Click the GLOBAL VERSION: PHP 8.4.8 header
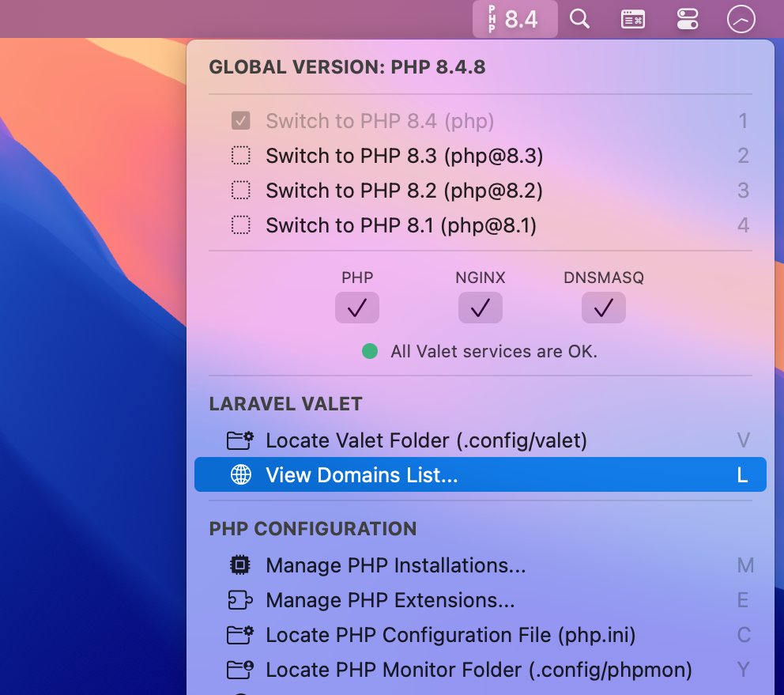The width and height of the screenshot is (784, 695). [x=347, y=67]
